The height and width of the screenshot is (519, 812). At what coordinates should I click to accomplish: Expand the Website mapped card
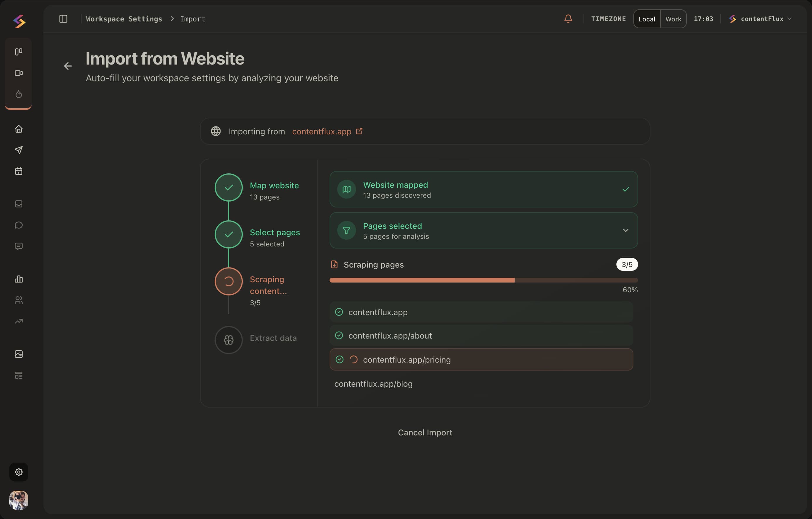coord(483,189)
